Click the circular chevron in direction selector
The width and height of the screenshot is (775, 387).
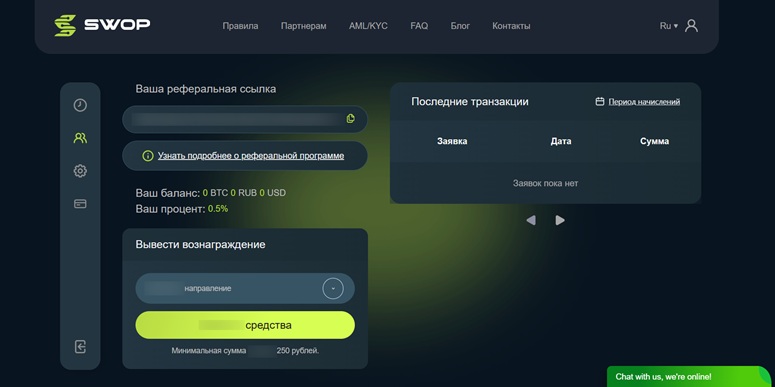point(333,288)
